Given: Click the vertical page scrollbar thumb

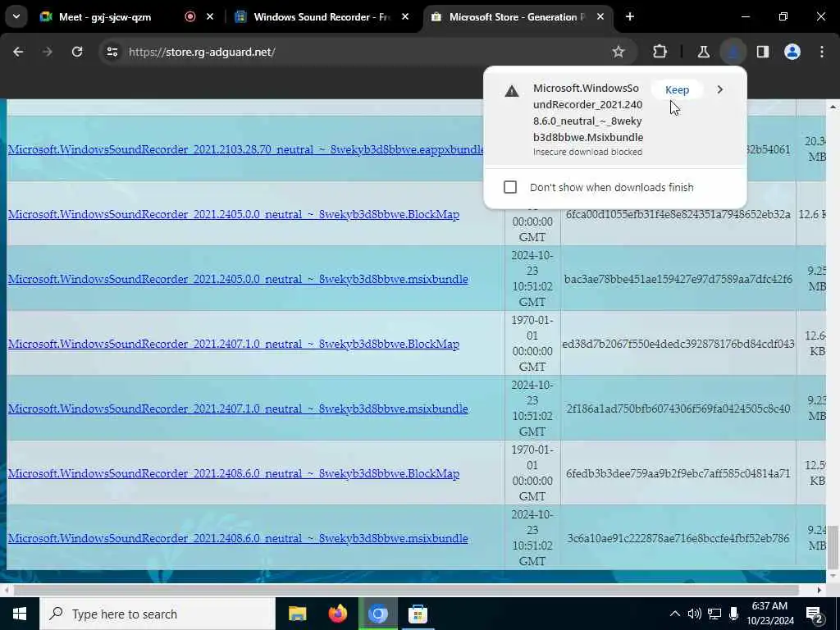Looking at the screenshot, I should (x=833, y=547).
